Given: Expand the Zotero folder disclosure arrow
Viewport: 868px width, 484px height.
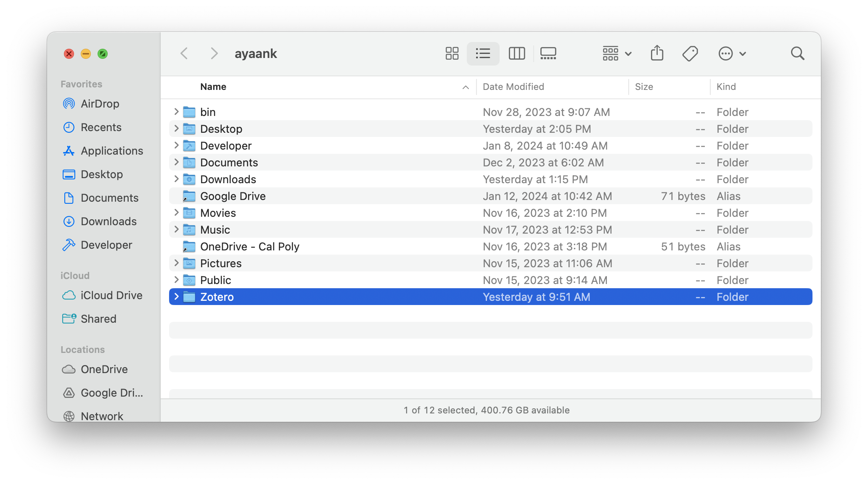Looking at the screenshot, I should coord(176,297).
